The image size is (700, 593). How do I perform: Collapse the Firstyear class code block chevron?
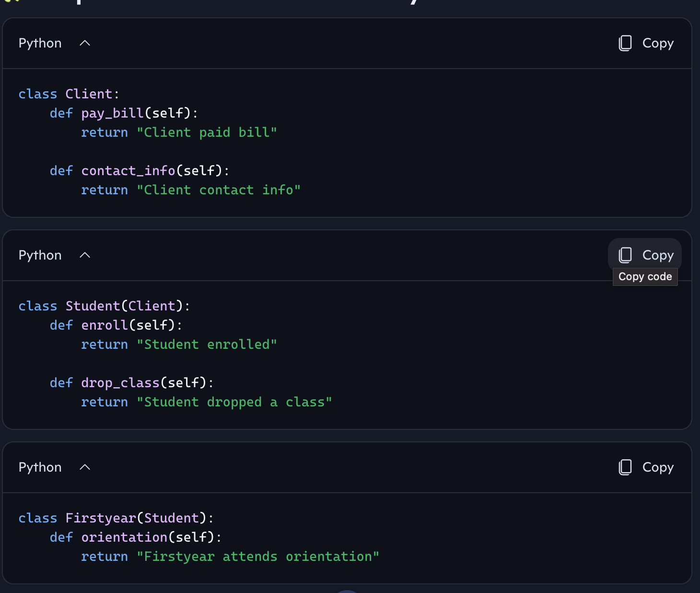85,467
